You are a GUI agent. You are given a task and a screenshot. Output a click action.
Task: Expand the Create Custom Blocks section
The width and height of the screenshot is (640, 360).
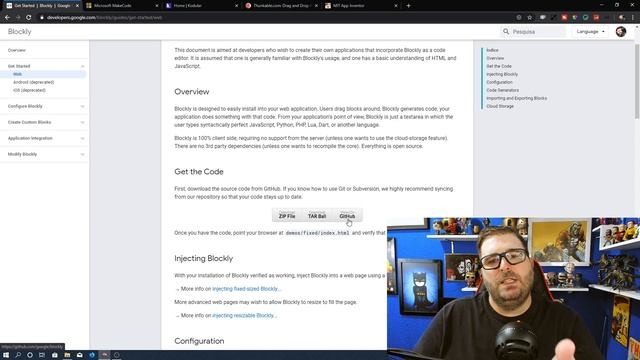point(82,122)
